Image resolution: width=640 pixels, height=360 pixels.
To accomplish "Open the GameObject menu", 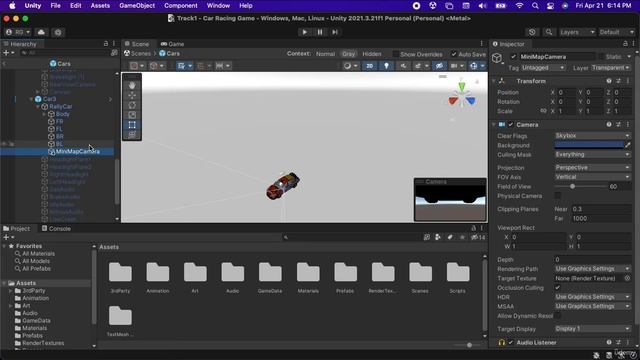I will pos(137,6).
